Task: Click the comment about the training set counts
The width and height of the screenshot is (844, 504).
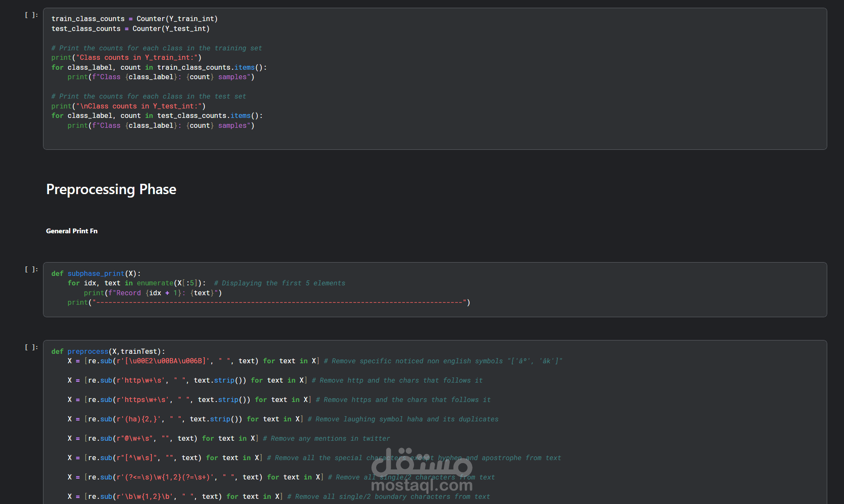Action: (157, 48)
